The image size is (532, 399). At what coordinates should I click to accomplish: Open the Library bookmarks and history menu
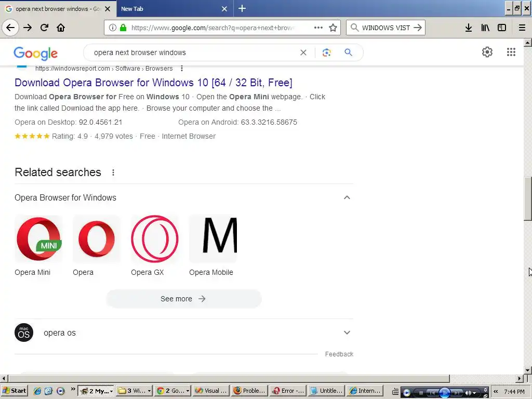(485, 28)
